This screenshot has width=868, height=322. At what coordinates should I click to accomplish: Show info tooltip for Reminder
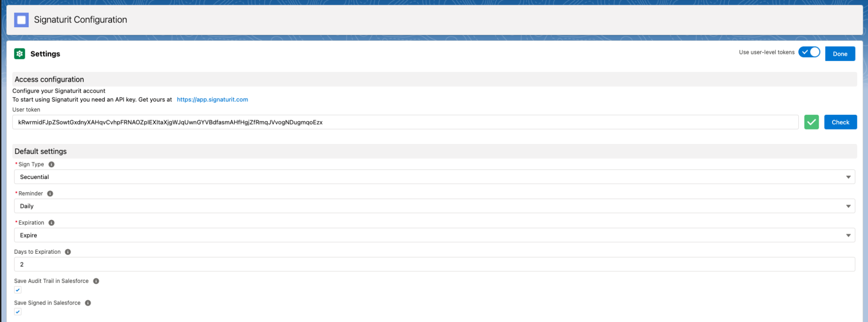coord(50,193)
